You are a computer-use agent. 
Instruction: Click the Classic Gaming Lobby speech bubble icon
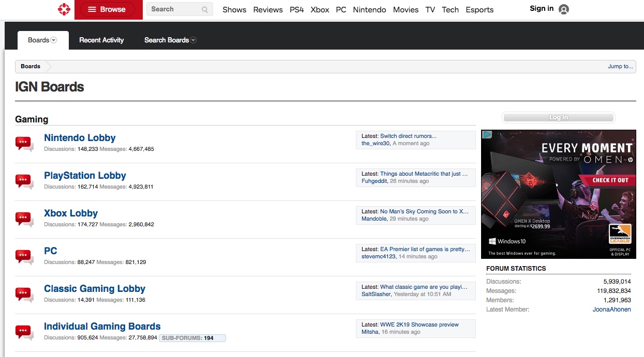point(24,294)
